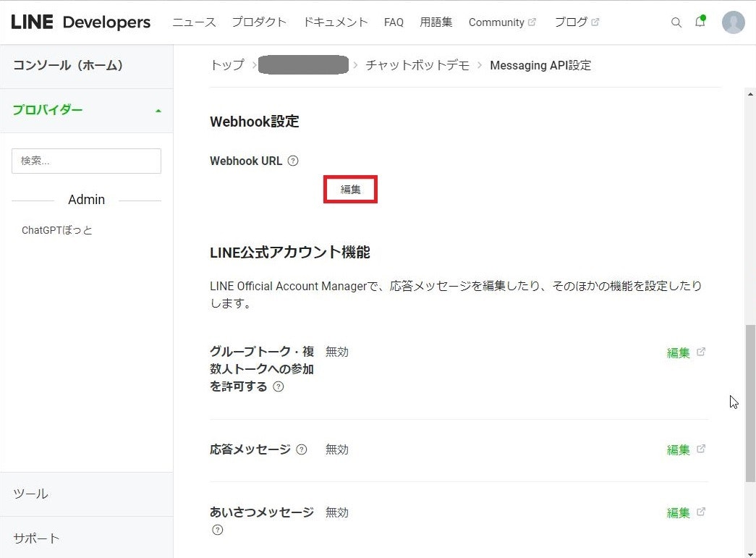
Task: Click the Admin group label in sidebar
Action: pos(86,200)
